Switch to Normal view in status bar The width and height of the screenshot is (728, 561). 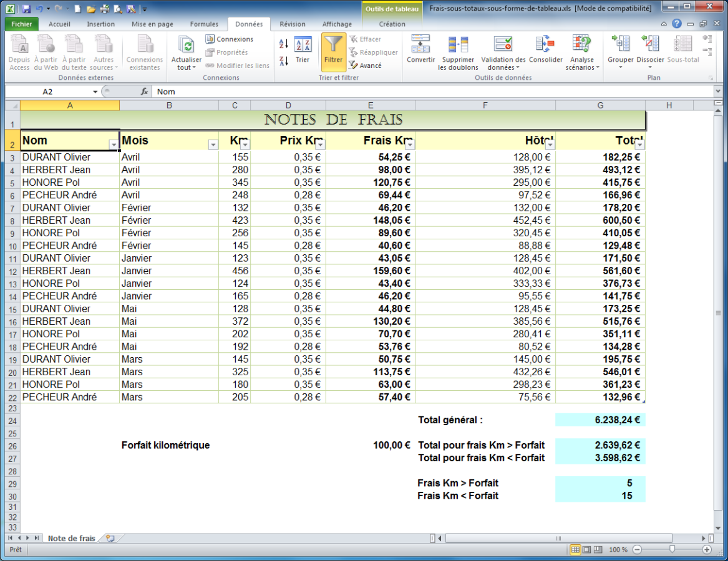tap(575, 549)
